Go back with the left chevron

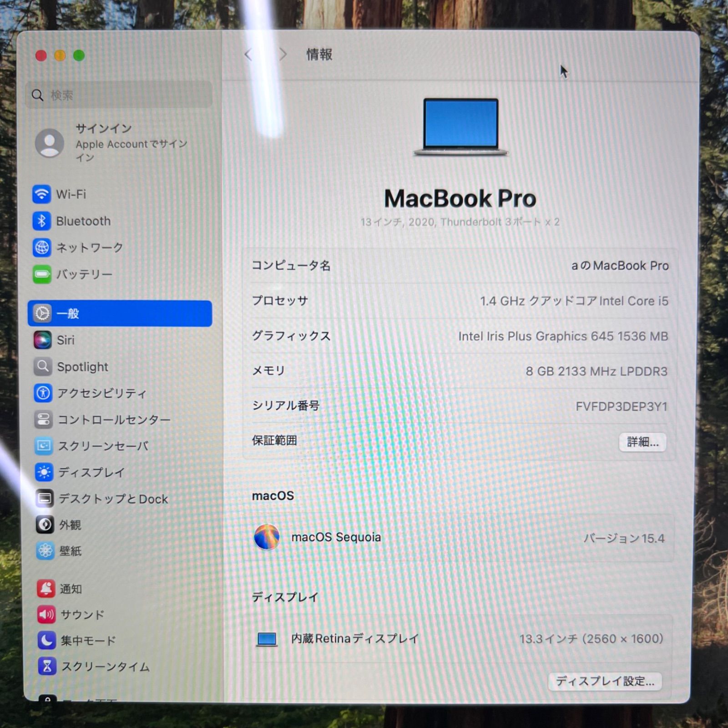point(248,55)
